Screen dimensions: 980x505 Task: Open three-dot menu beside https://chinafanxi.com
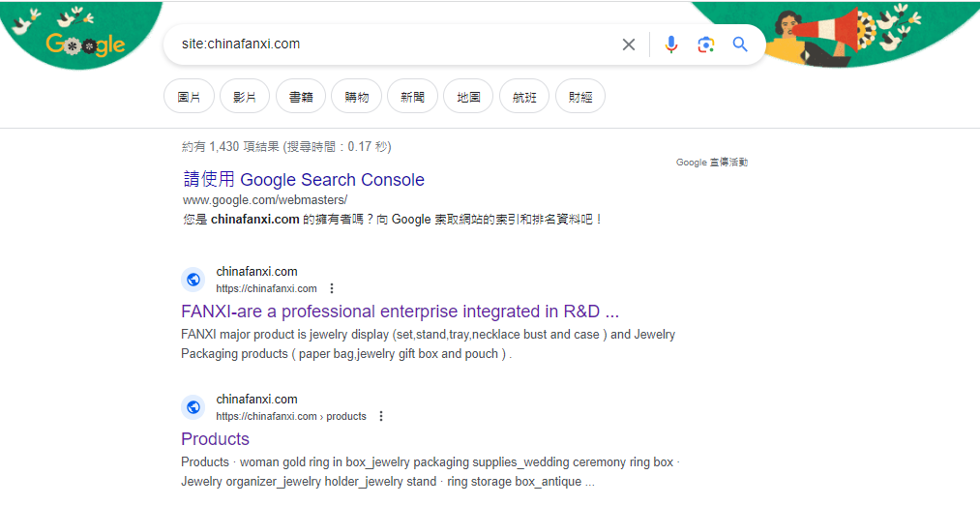pos(332,288)
